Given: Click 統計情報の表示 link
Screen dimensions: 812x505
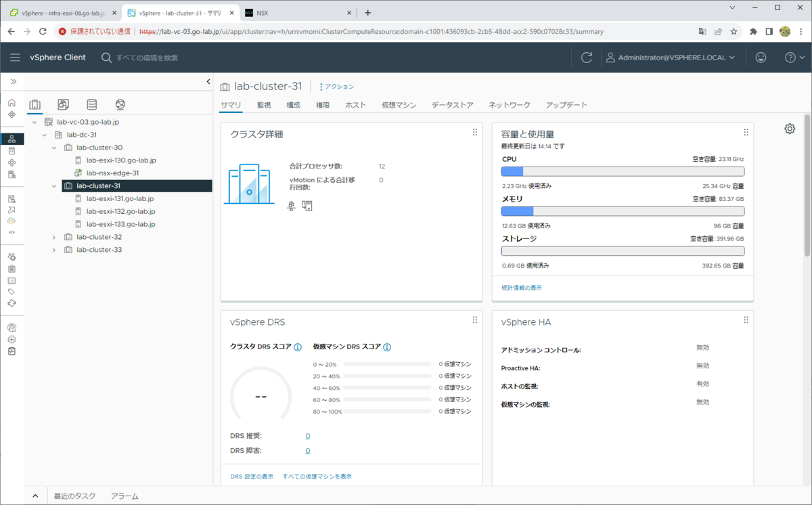Looking at the screenshot, I should [x=522, y=288].
